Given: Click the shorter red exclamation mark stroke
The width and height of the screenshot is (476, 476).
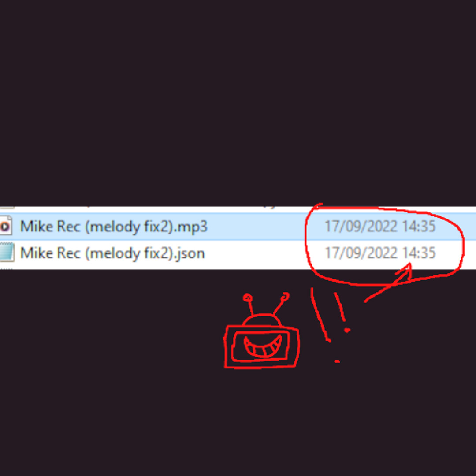Looking at the screenshot, I should (340, 307).
